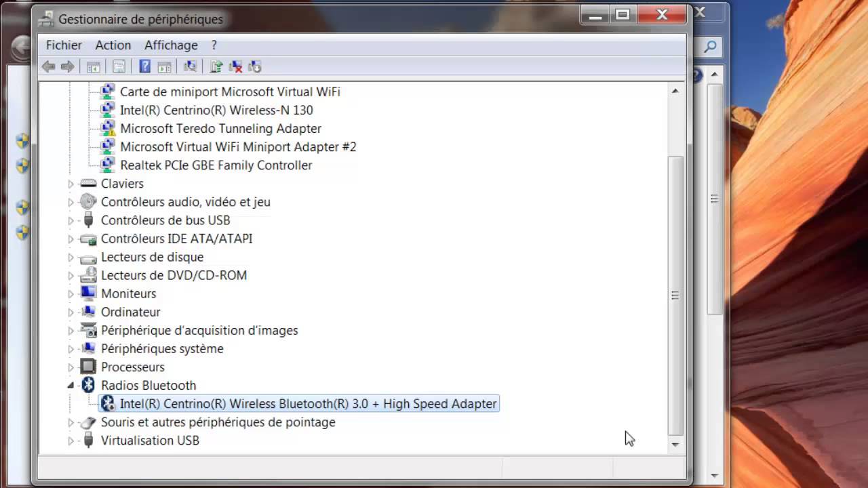Image resolution: width=868 pixels, height=488 pixels.
Task: Toggle the action pane toolbar icon
Action: click(164, 66)
